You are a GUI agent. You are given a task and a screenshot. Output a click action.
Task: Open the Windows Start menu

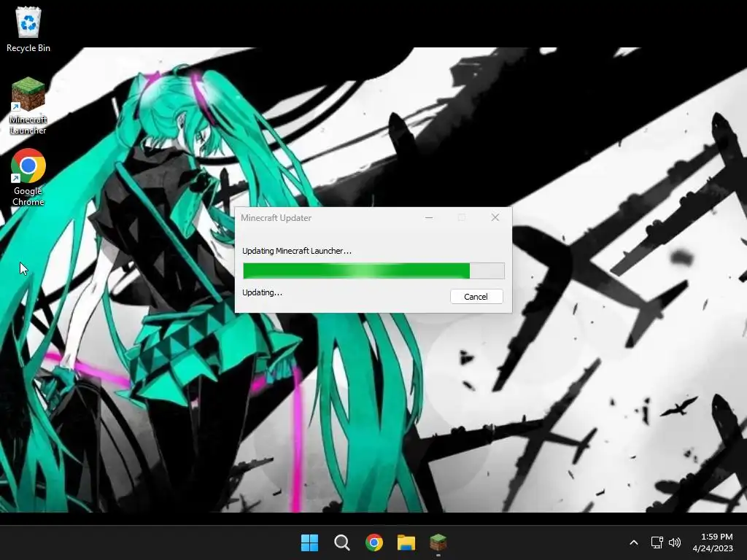click(309, 542)
